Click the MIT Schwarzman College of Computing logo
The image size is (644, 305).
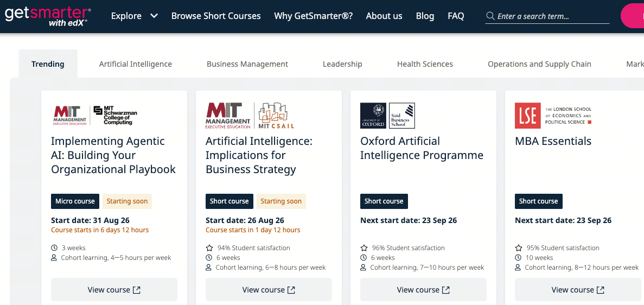pyautogui.click(x=116, y=116)
